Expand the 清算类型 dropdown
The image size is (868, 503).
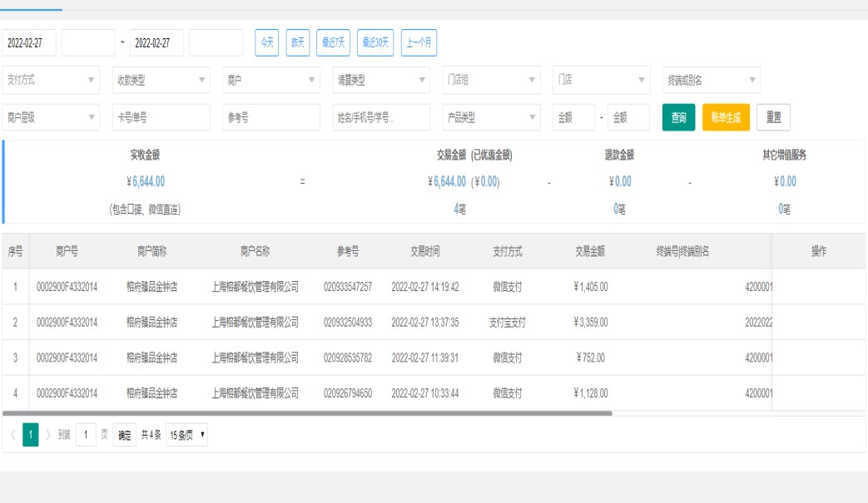[x=381, y=80]
